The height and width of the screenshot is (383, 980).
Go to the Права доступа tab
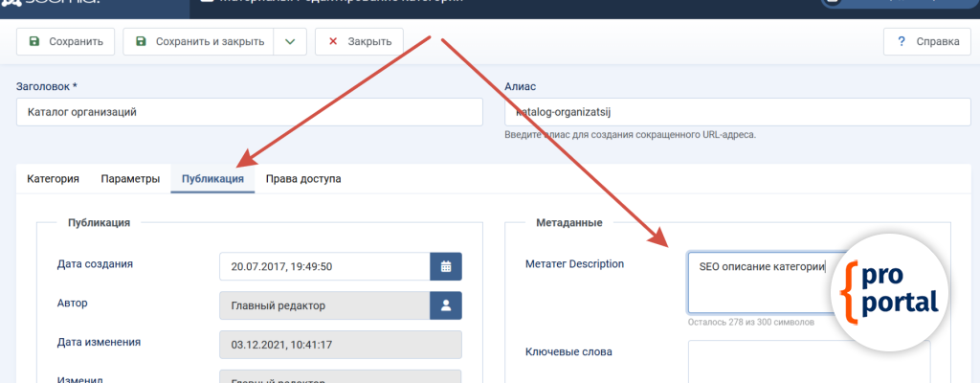click(x=303, y=179)
